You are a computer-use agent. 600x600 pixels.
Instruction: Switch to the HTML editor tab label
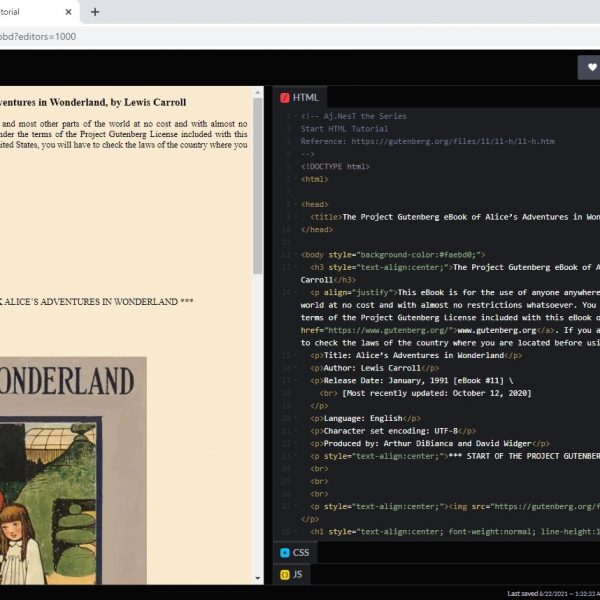[x=305, y=98]
